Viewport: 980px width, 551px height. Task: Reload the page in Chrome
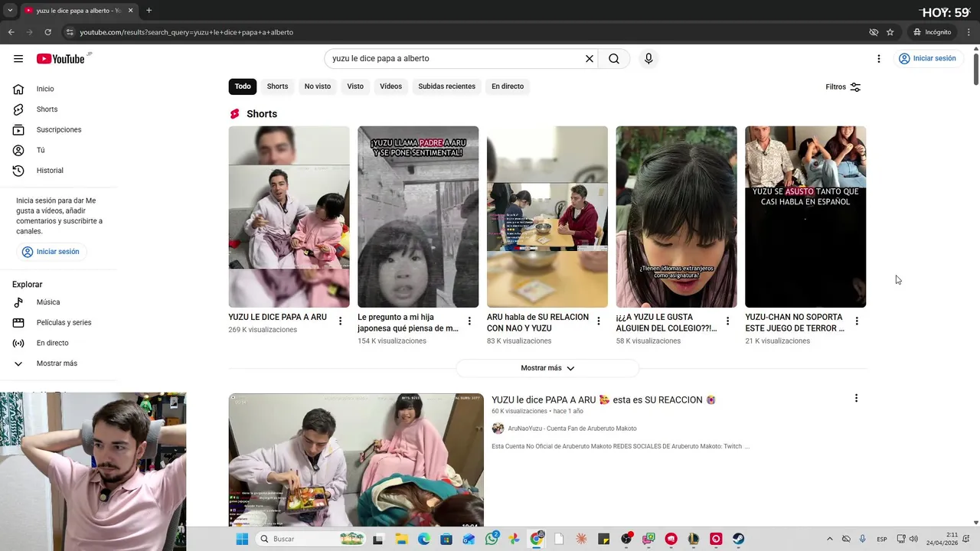[47, 32]
